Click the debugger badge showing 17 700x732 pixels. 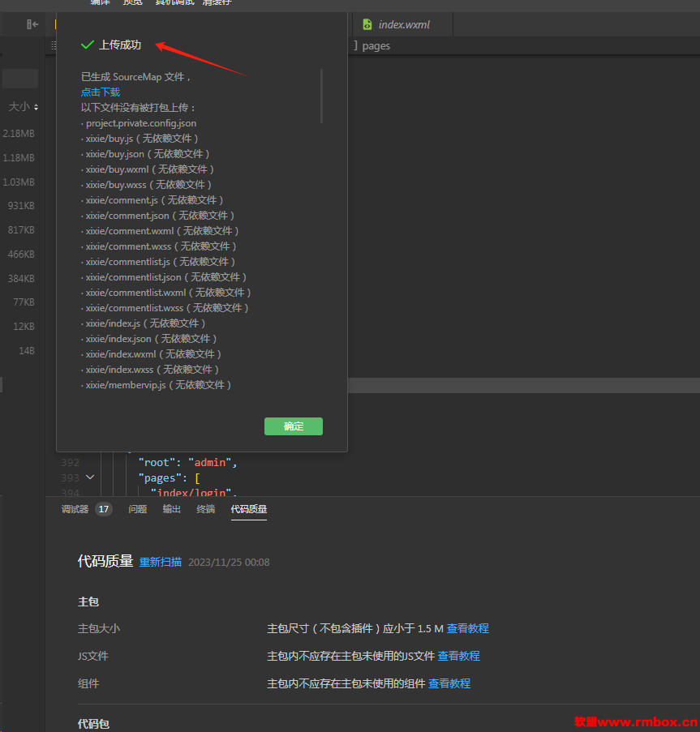104,509
